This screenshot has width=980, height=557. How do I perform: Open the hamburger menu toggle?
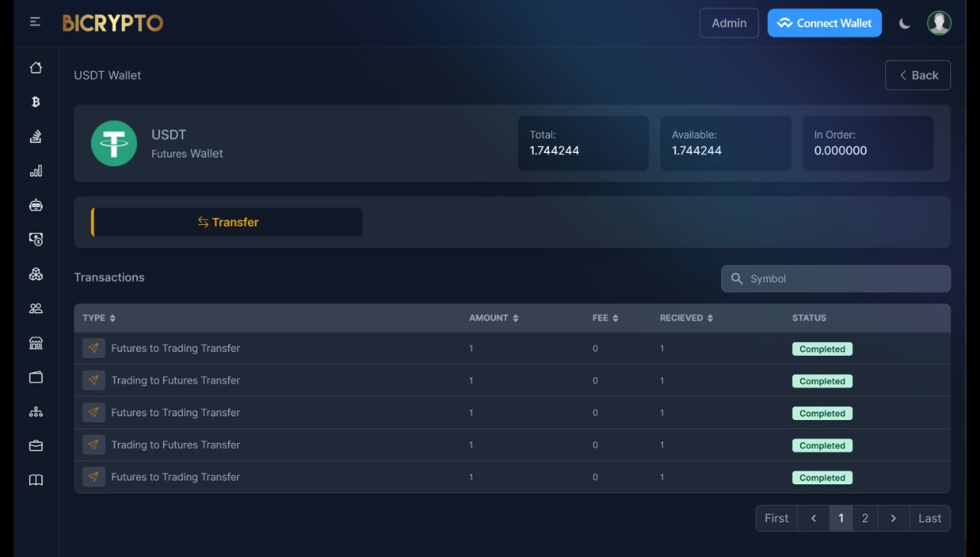[34, 22]
